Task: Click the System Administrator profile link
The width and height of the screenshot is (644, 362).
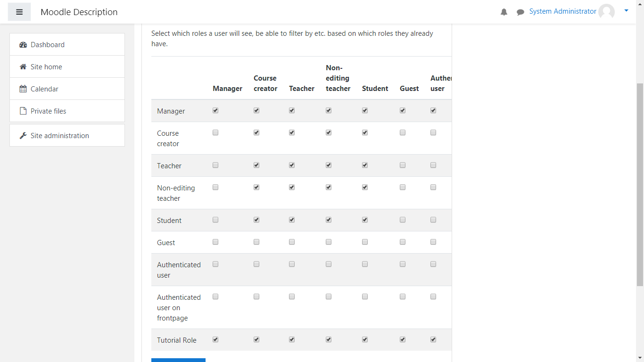Action: [562, 11]
